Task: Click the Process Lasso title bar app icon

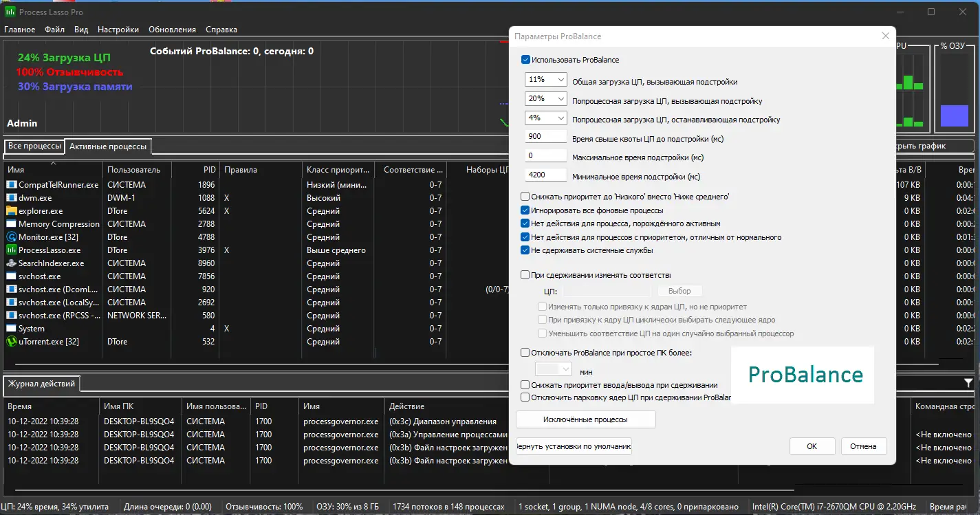Action: tap(10, 12)
